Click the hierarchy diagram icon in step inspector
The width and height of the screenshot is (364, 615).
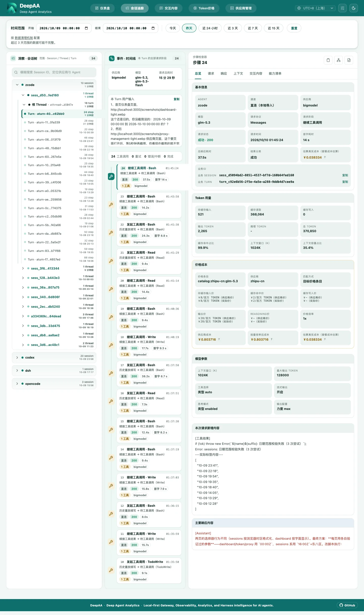coord(338,60)
